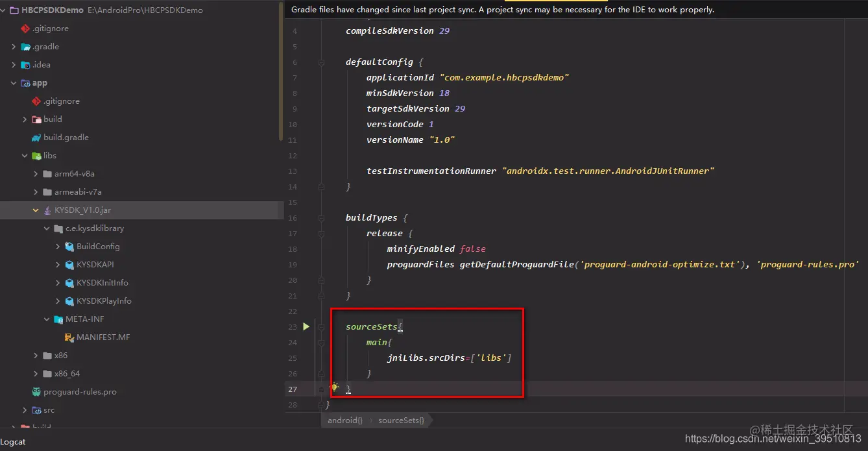
Task: Collapse the libs folder arrow
Action: pos(25,156)
